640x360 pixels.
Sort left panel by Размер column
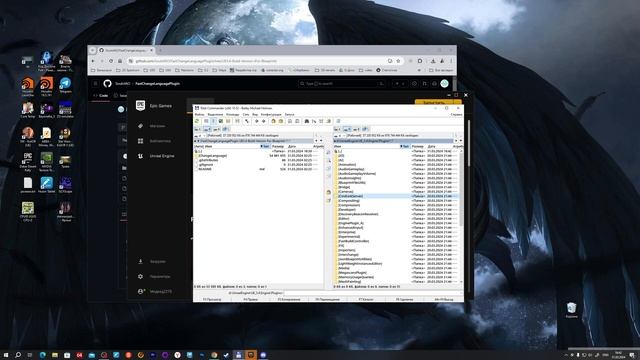pos(278,146)
